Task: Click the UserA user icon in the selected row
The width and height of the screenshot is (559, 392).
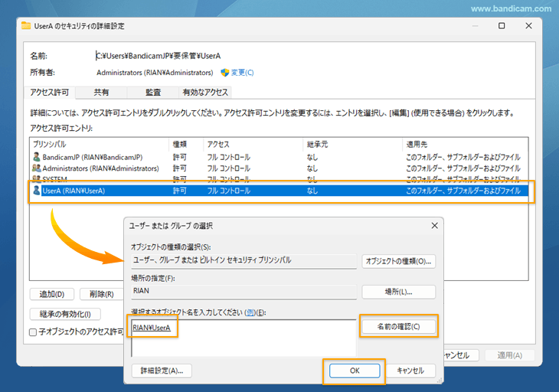Action: pos(36,191)
